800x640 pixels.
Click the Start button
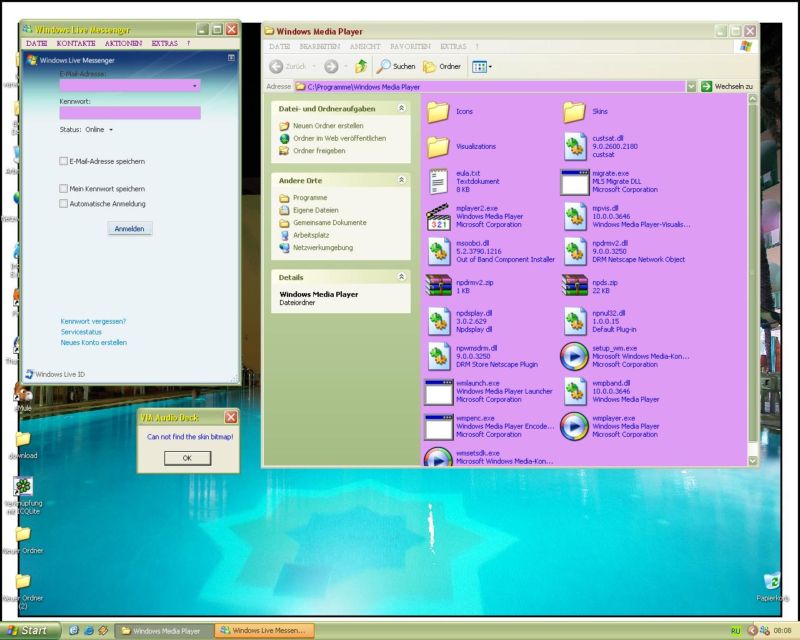point(30,631)
